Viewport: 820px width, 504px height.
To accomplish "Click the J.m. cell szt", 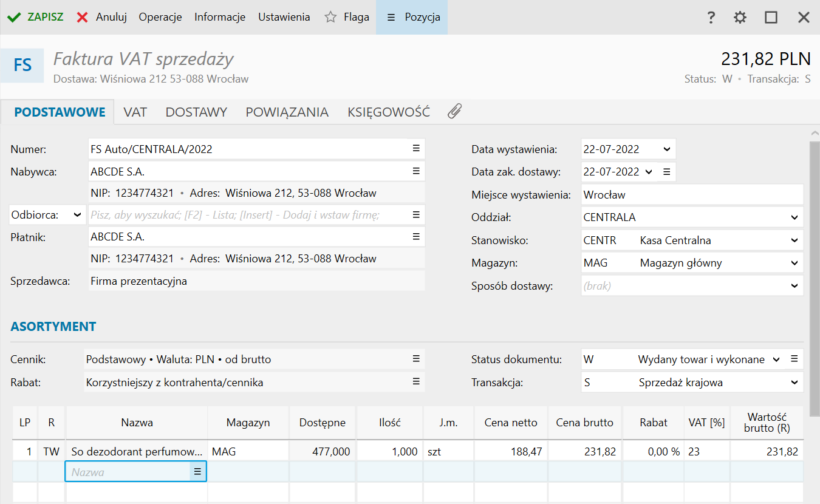I will pos(448,451).
